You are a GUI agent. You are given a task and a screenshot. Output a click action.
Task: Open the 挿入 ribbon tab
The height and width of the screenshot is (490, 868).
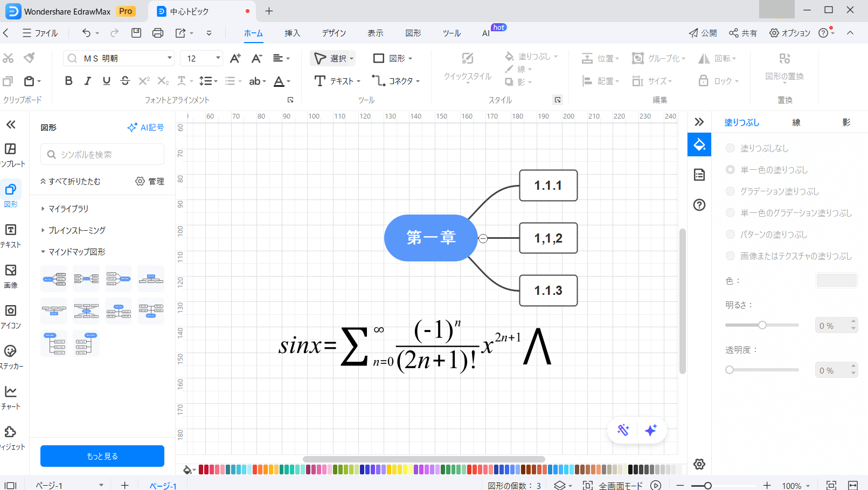pos(292,33)
